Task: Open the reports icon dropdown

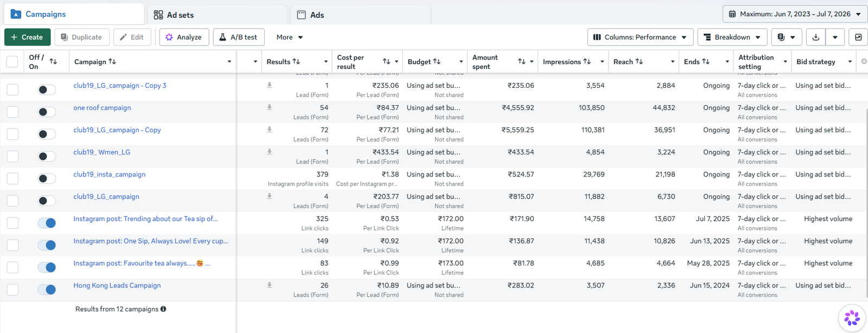Action: coord(786,37)
